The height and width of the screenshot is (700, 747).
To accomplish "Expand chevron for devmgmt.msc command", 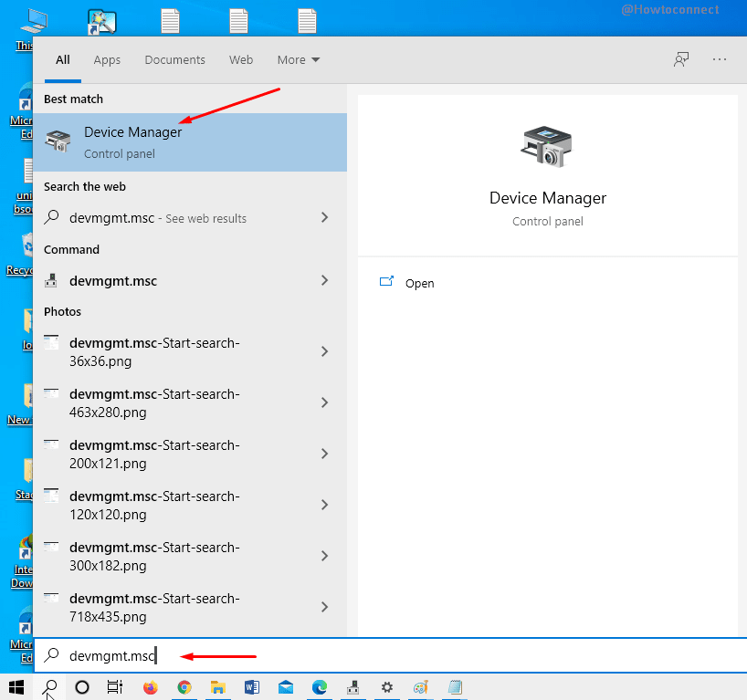I will [x=324, y=280].
